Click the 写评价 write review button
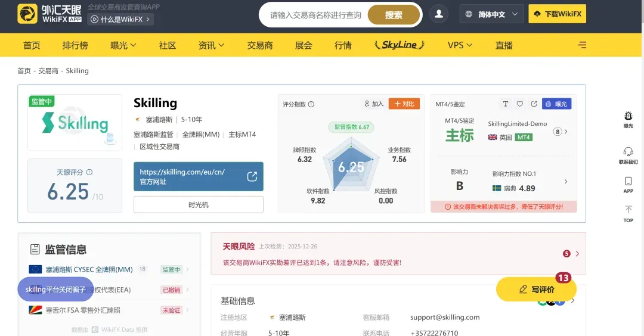 tap(537, 289)
